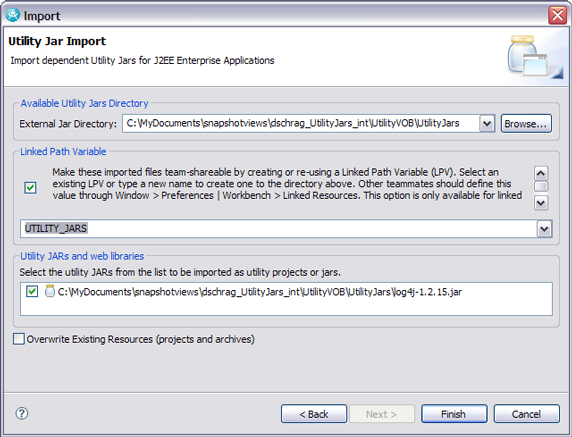The height and width of the screenshot is (437, 572).
Task: Enable Overwrite Existing Resources checkbox
Action: tap(19, 339)
